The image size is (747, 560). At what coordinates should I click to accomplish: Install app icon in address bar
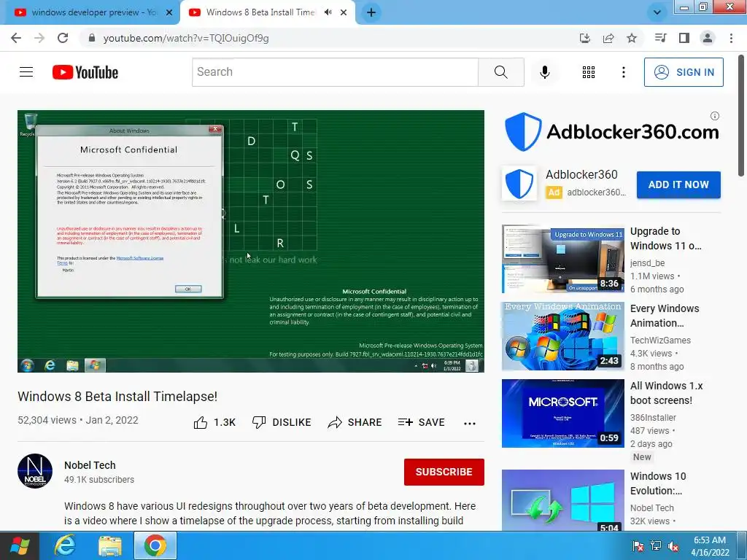pos(585,38)
